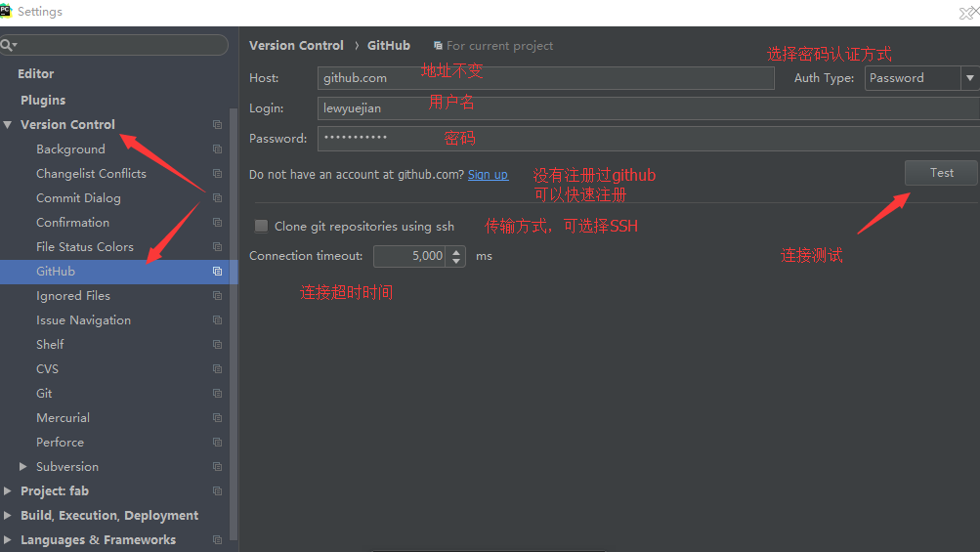Click the project-level icon beside Version Control
980x552 pixels.
(217, 124)
